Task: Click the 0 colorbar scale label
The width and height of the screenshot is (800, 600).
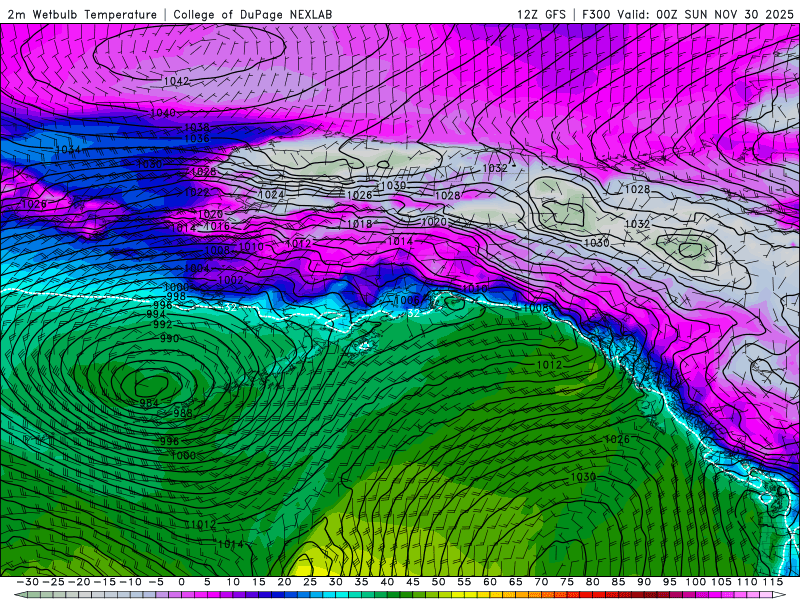Action: pos(181,582)
